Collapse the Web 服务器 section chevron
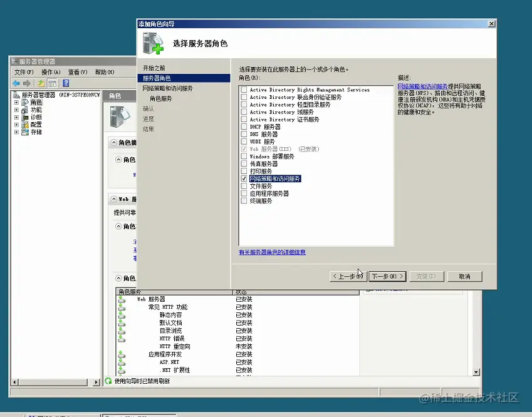Viewport: 532px width, 417px height. 114,199
